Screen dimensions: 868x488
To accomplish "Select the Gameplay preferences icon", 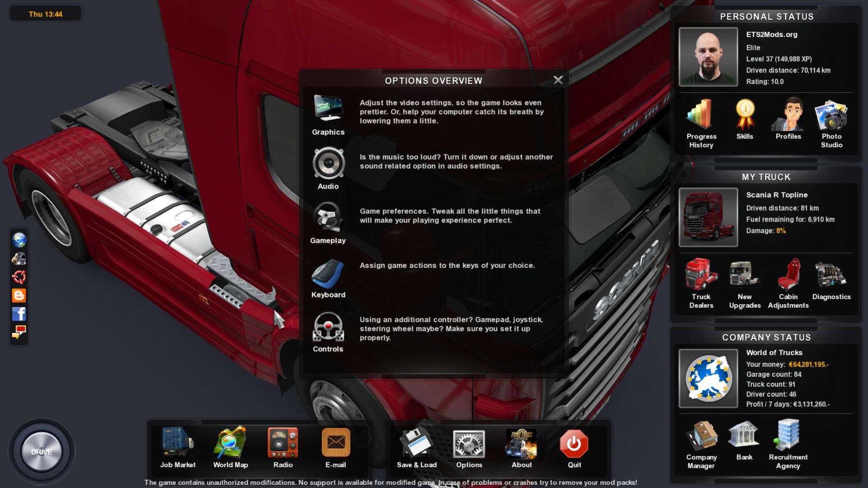I will point(328,217).
